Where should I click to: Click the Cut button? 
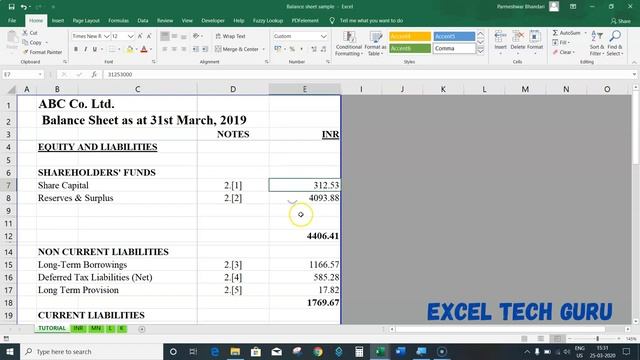30,33
